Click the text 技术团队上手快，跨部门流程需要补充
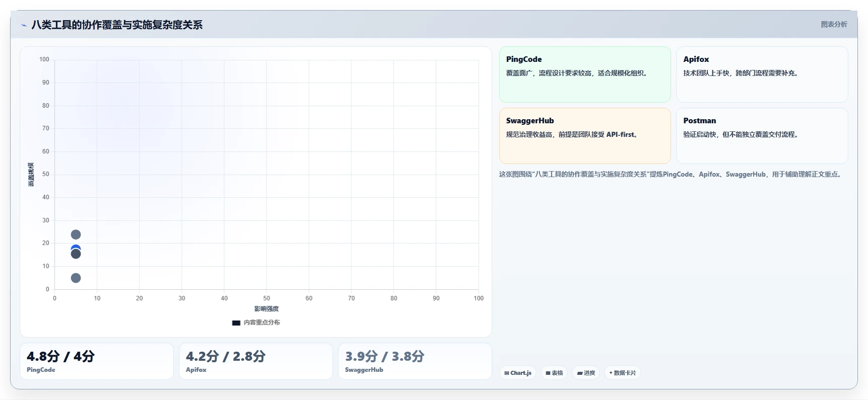Screen dimensions: 868x400 (741, 73)
